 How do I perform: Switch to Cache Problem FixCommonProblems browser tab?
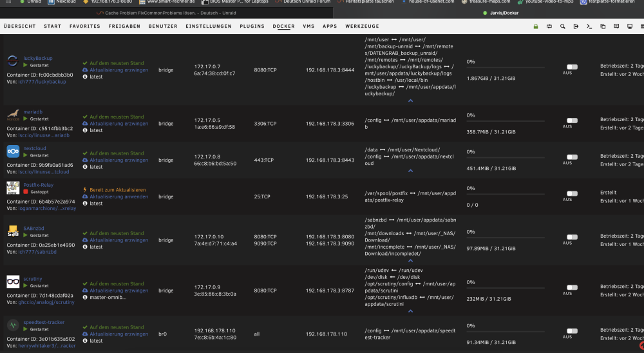166,13
